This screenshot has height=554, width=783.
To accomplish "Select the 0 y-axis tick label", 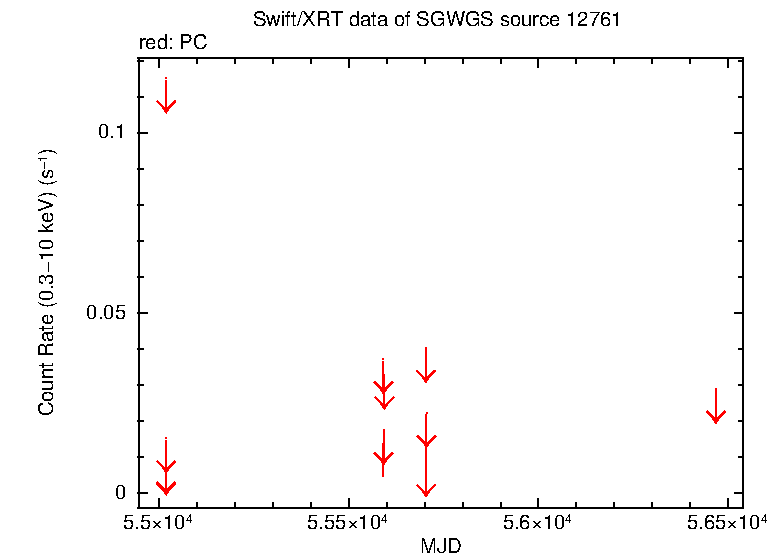I will 121,493.
